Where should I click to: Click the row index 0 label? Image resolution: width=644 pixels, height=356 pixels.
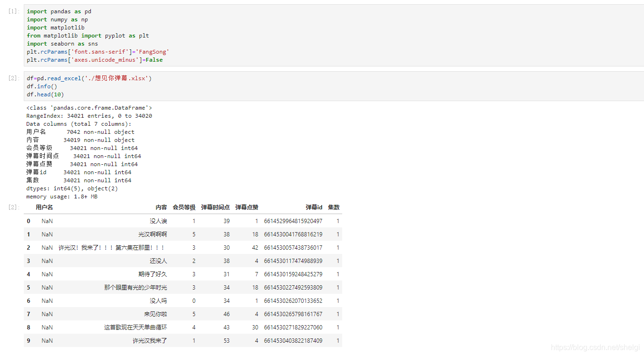(29, 221)
